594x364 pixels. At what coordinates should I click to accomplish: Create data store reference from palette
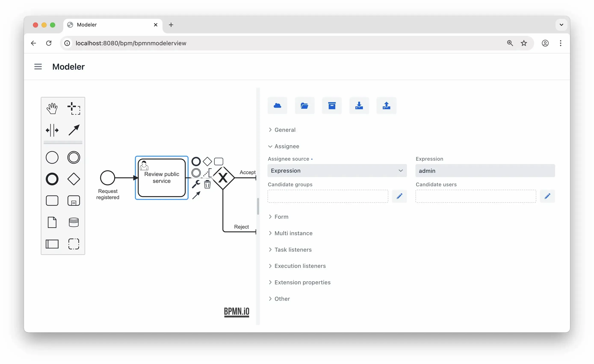[74, 222]
